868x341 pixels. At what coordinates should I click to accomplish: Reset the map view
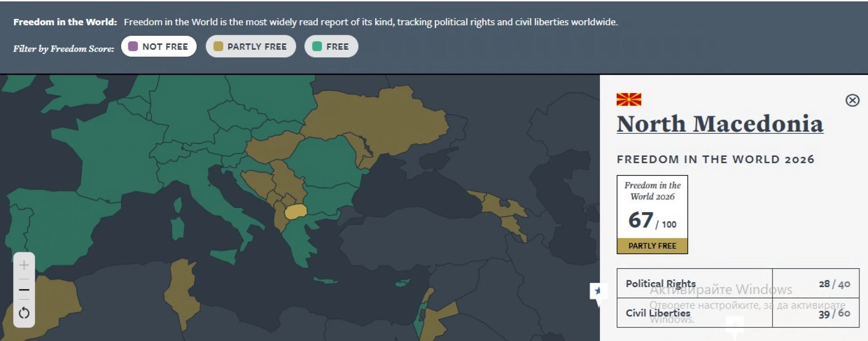(x=24, y=313)
